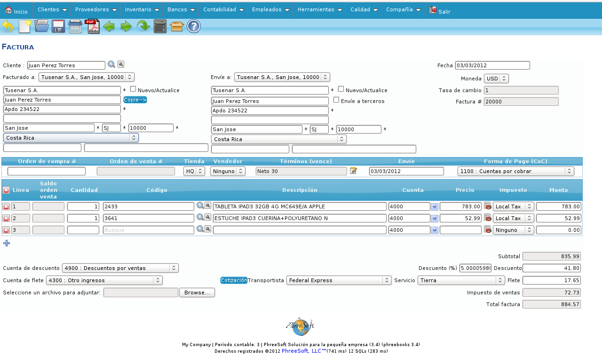Image resolution: width=602 pixels, height=364 pixels.
Task: Open the Moneda USD dropdown
Action: [496, 79]
